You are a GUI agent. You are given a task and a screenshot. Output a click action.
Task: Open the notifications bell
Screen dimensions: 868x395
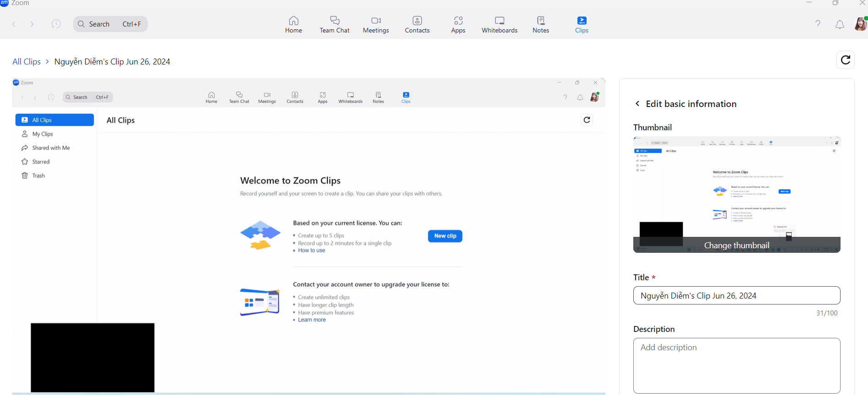point(840,24)
